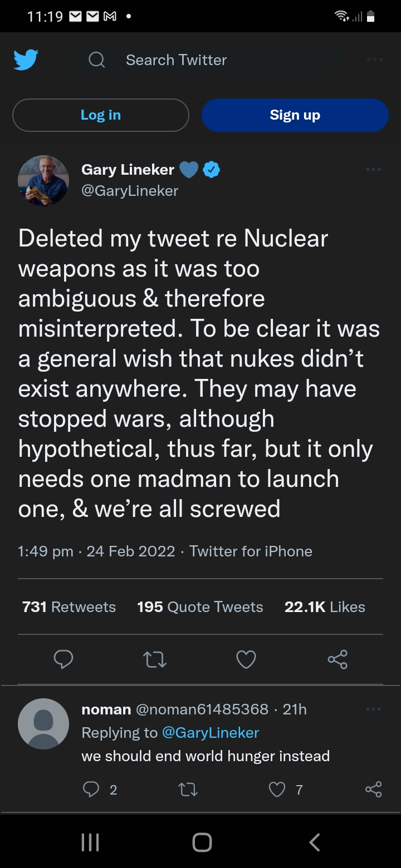This screenshot has width=401, height=868.
Task: Share the main tweet
Action: (338, 659)
